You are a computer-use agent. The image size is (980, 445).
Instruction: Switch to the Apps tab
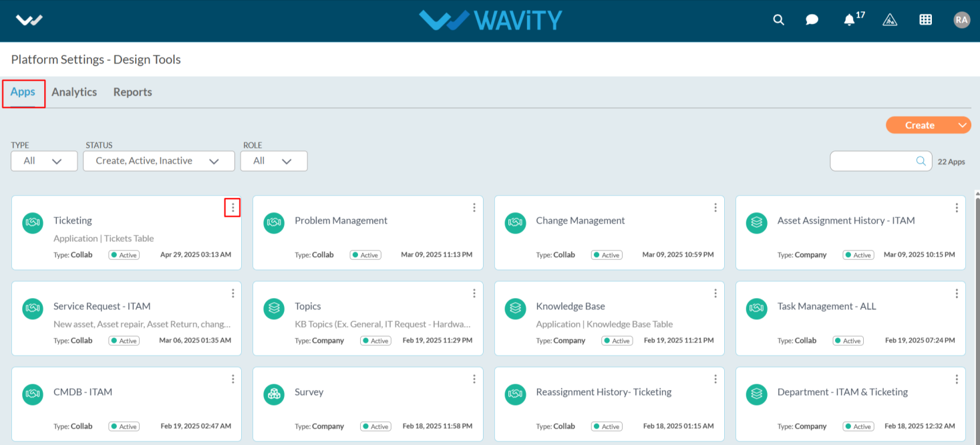point(23,92)
